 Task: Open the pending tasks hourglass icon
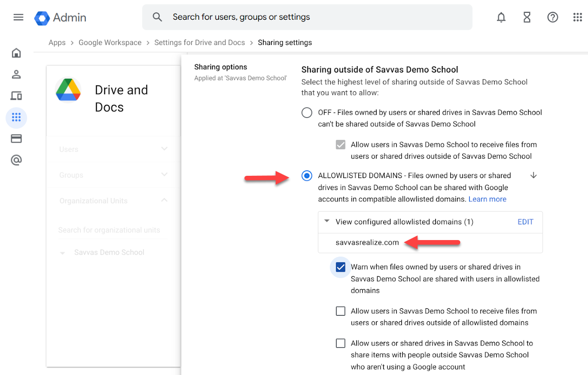pyautogui.click(x=527, y=17)
